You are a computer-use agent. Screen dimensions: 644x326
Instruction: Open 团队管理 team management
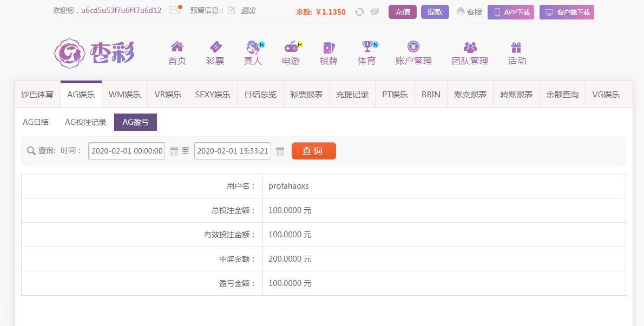point(470,53)
